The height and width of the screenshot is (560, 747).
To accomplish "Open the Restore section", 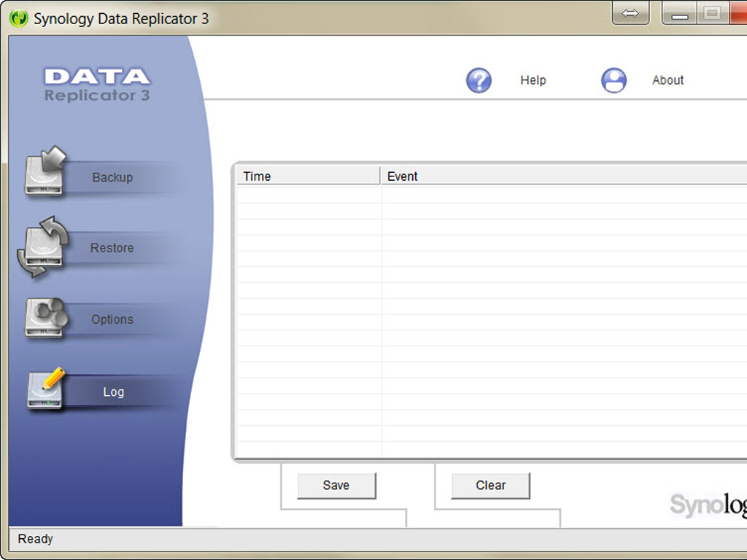I will pos(112,248).
